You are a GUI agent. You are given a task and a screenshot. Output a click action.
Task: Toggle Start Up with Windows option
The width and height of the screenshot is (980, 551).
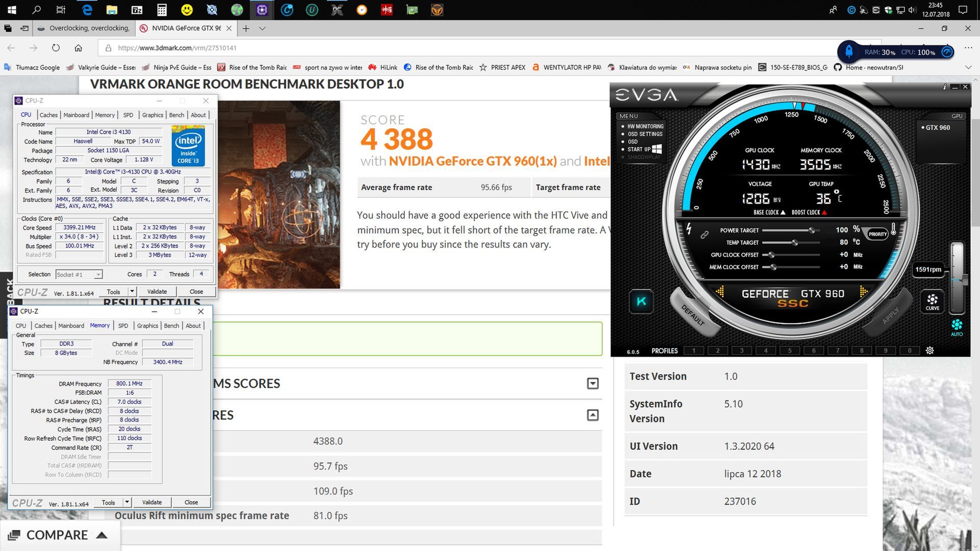pos(644,149)
